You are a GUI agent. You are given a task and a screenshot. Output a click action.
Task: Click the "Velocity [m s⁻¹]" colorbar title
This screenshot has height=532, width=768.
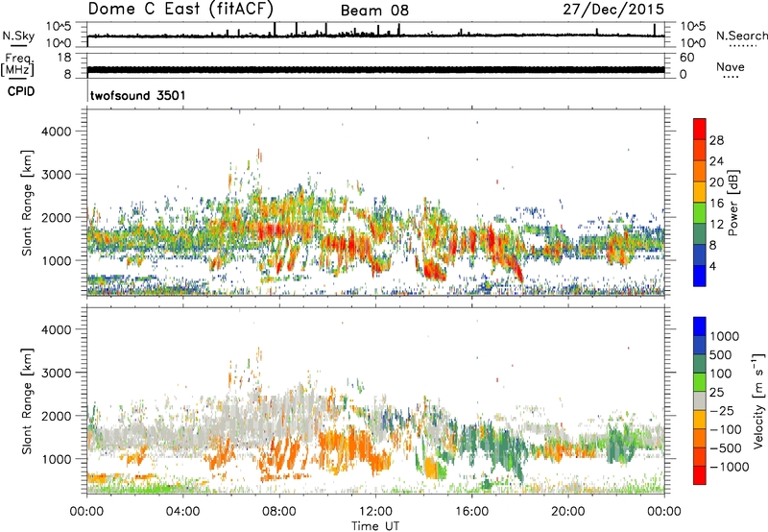pyautogui.click(x=758, y=400)
